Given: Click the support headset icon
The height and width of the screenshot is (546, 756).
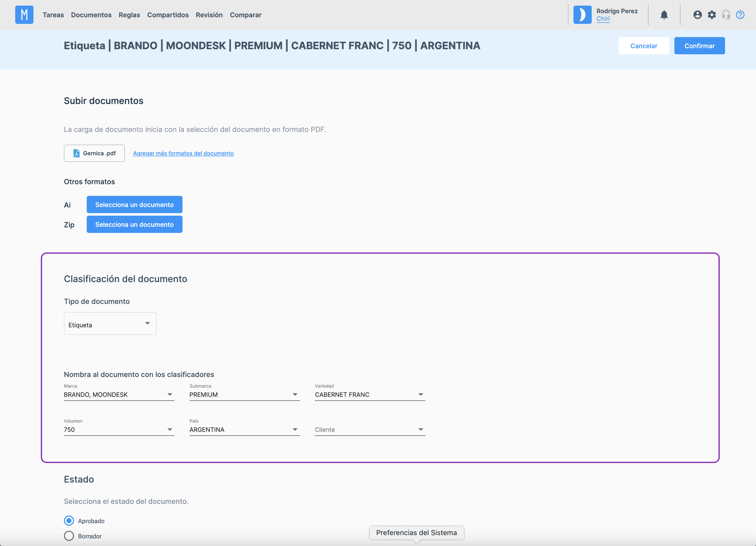Looking at the screenshot, I should pos(726,15).
